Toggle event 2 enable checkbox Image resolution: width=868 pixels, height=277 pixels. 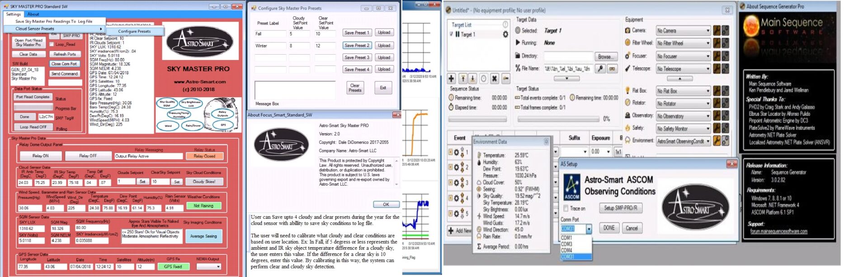(x=450, y=167)
